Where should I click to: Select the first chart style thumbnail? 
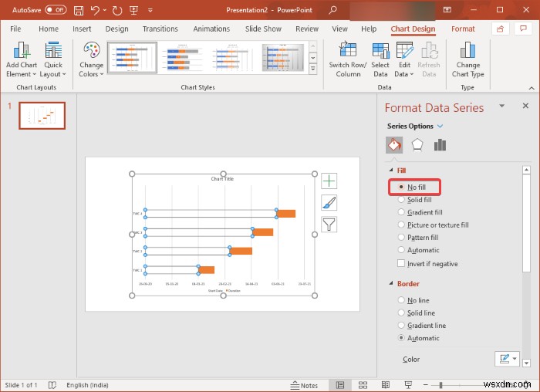point(132,58)
